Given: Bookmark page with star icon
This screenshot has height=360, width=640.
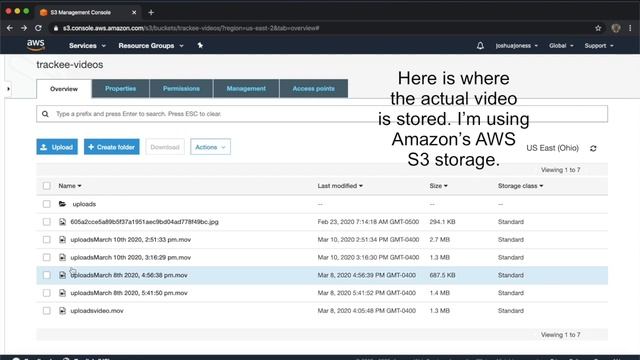Looking at the screenshot, I should pos(598,28).
